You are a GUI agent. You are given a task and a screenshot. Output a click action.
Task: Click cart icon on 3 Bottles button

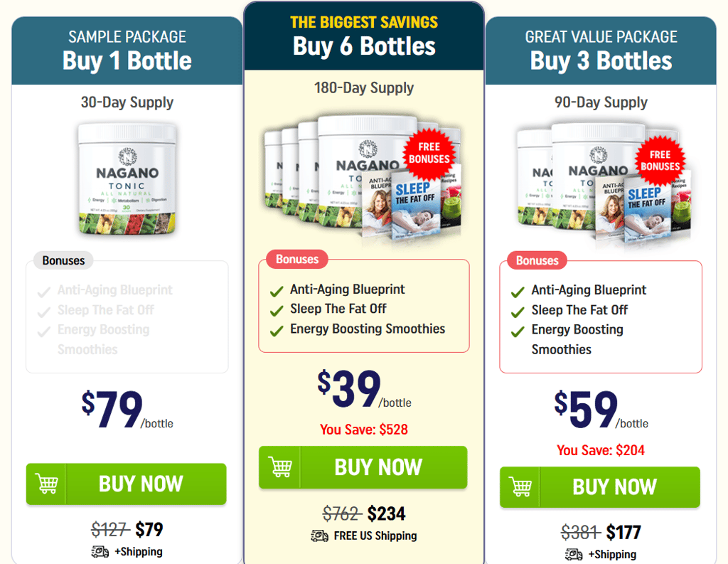(x=520, y=487)
